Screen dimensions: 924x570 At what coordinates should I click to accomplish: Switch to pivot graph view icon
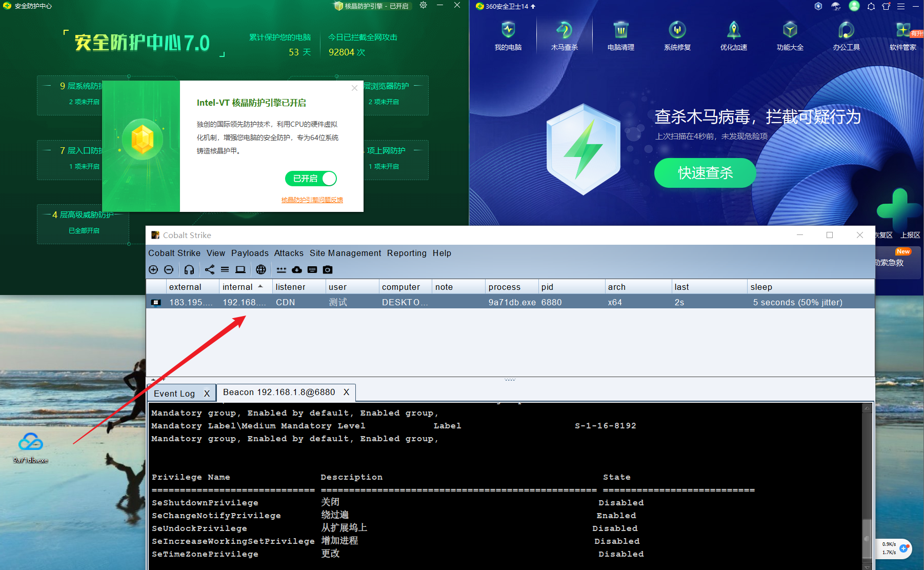[x=210, y=270]
